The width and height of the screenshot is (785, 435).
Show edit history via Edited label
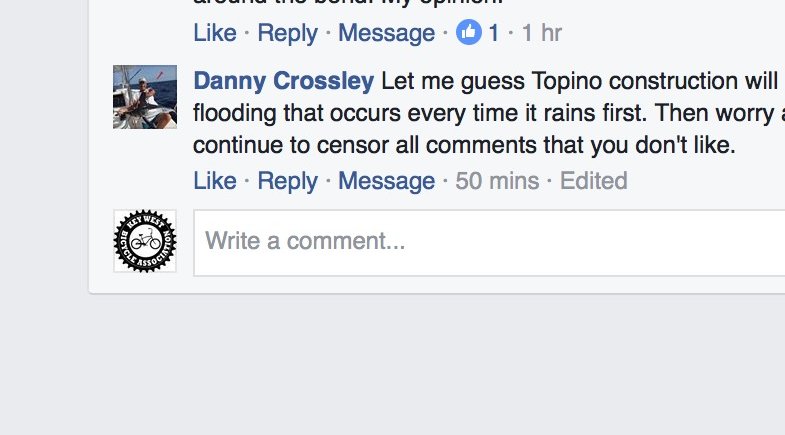593,181
